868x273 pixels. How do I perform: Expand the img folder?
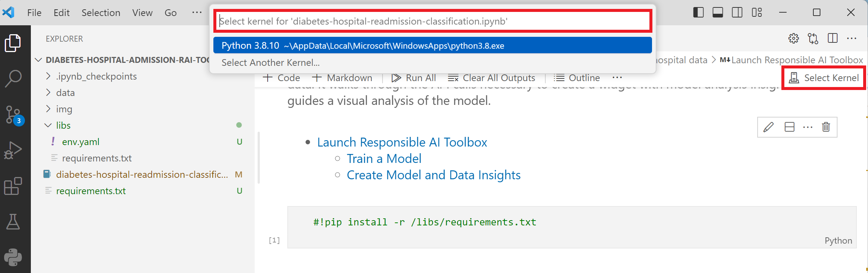48,109
